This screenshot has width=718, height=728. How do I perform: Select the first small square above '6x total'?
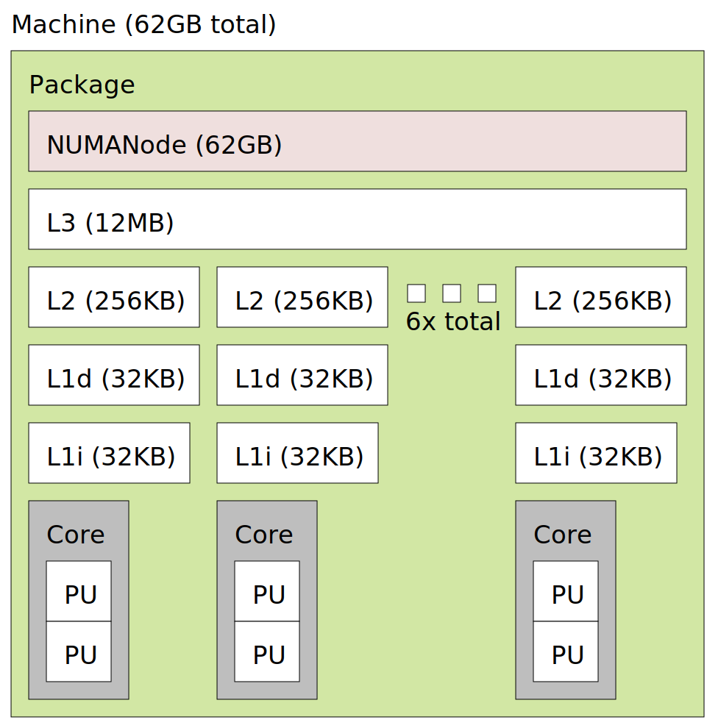[416, 293]
